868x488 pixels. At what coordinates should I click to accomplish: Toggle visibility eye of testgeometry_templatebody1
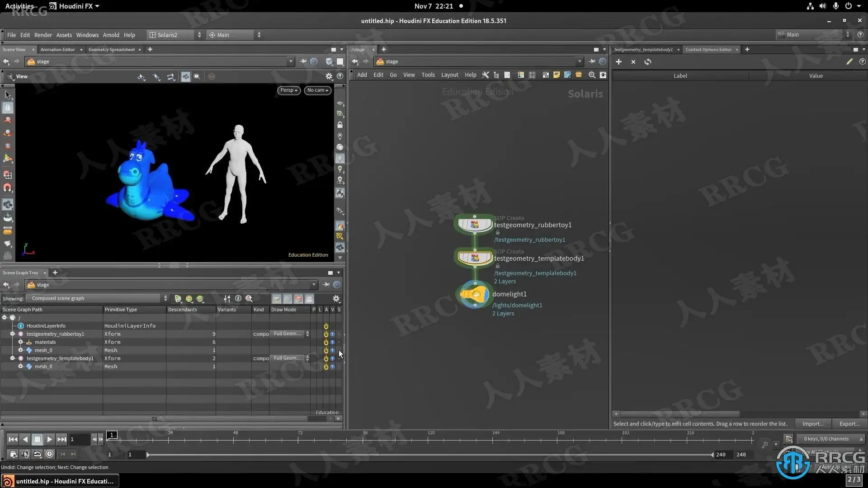coord(332,359)
